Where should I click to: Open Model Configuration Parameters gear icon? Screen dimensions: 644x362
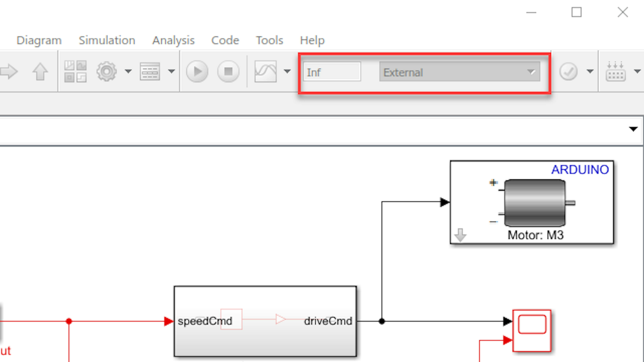[106, 71]
